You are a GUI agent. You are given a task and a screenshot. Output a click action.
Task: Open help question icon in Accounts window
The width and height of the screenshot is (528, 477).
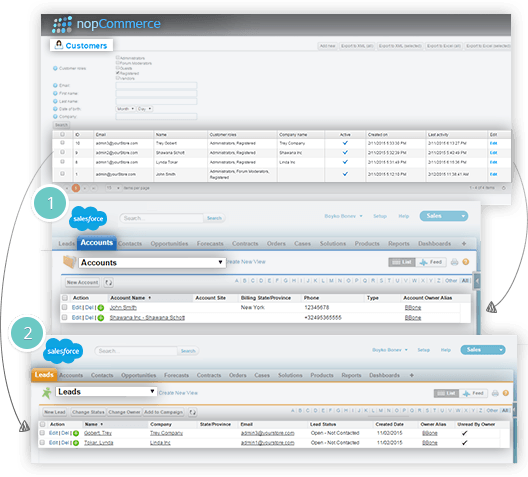point(466,262)
